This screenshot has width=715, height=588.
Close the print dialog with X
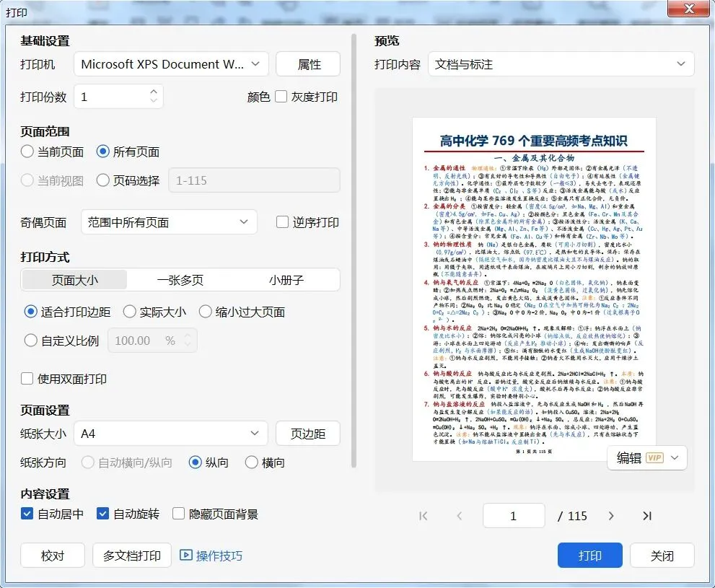pos(689,9)
